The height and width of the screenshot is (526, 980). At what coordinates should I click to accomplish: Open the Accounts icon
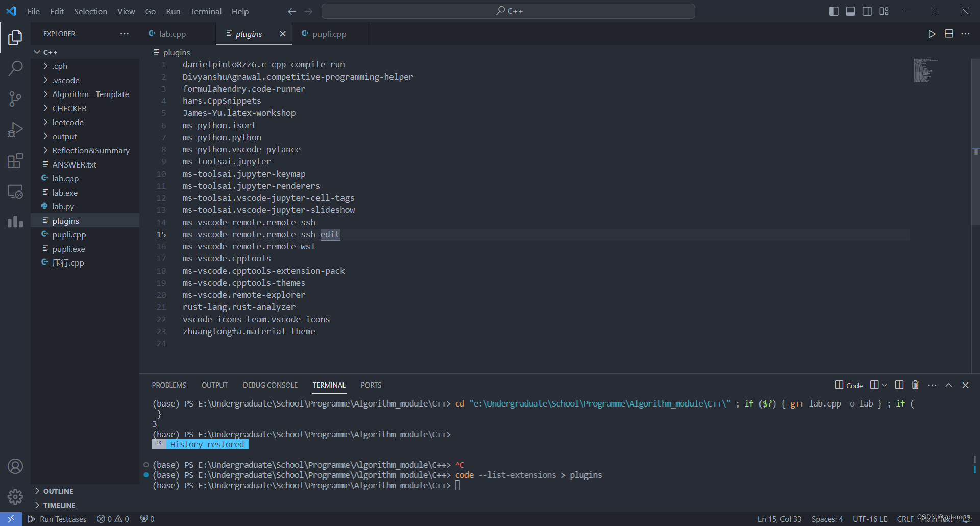pos(15,466)
